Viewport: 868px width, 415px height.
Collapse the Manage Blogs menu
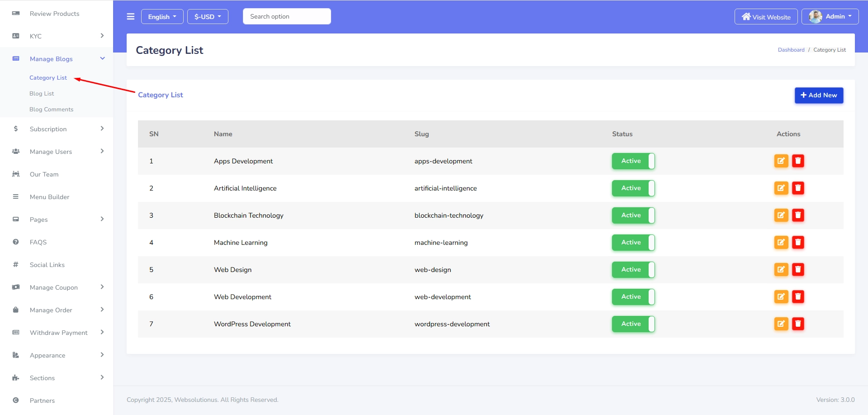point(57,59)
